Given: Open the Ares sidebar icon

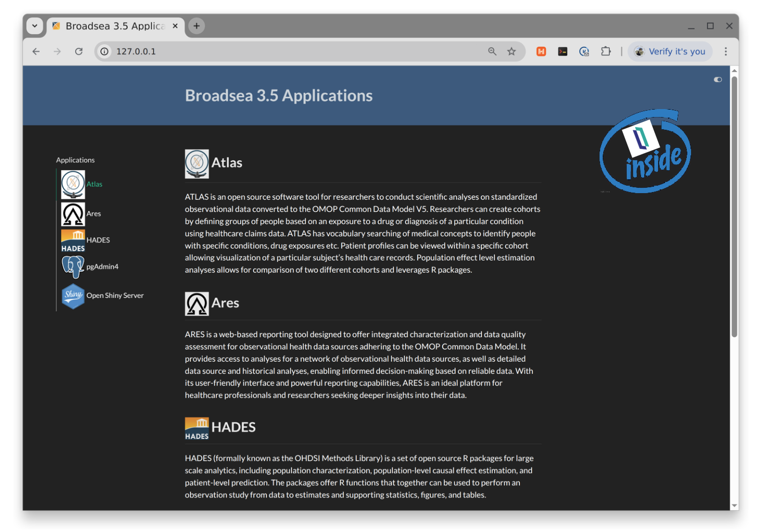Looking at the screenshot, I should pyautogui.click(x=73, y=214).
